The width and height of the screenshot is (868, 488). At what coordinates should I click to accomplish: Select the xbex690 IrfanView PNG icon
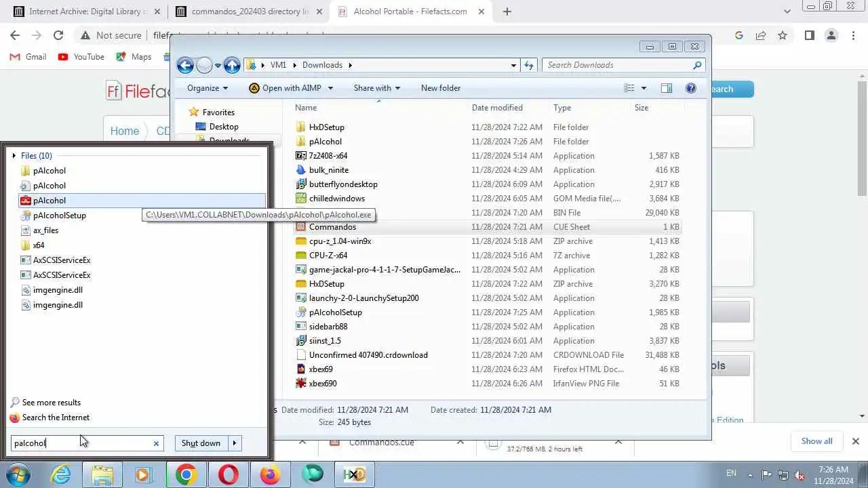(x=301, y=384)
